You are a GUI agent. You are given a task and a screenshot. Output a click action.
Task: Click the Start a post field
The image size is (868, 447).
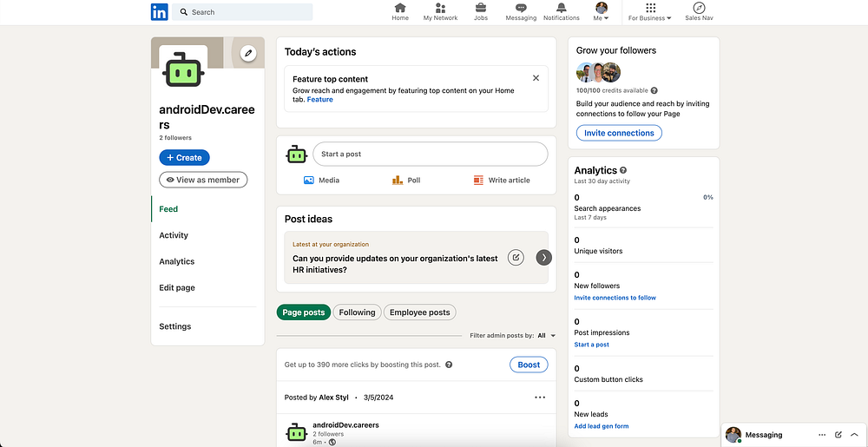tap(431, 154)
